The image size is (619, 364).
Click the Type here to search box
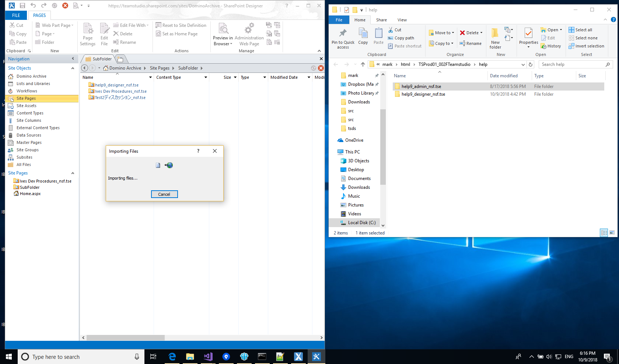point(81,356)
